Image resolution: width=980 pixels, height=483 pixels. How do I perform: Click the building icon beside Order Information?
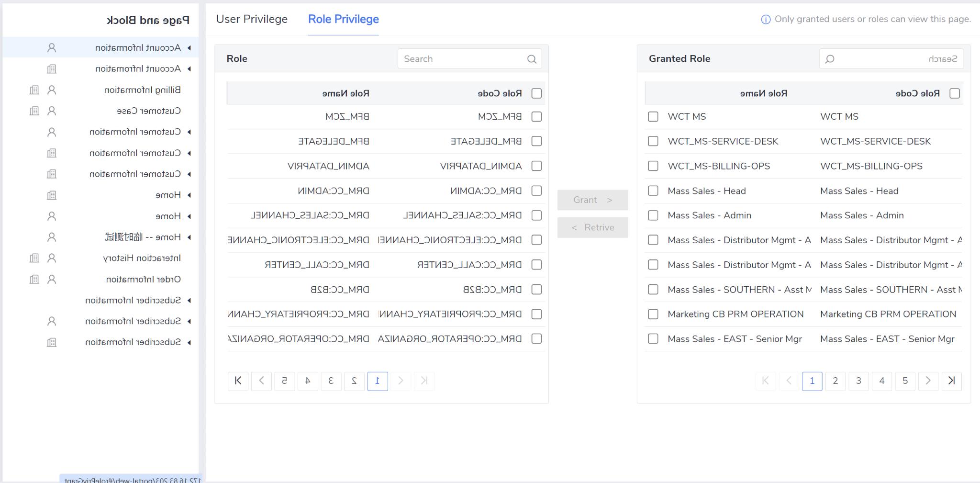click(x=34, y=280)
